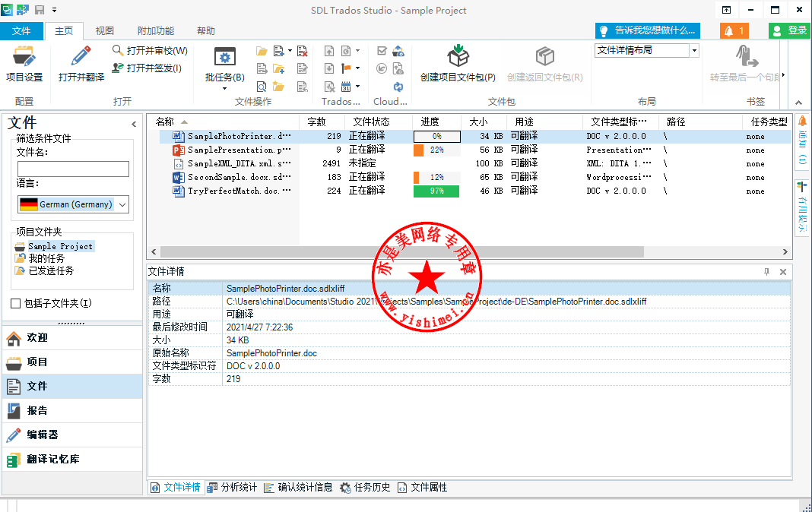Click the add-files document icon with plus
Image resolution: width=812 pixels, height=512 pixels.
point(278,51)
